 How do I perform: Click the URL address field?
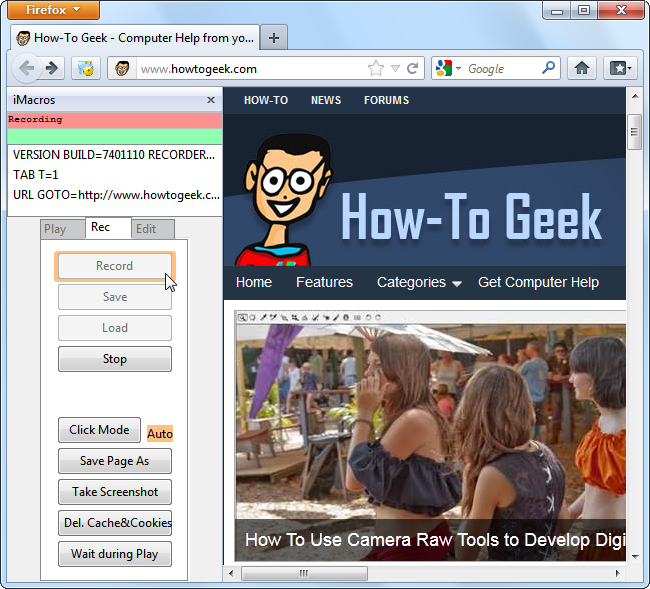coord(253,68)
